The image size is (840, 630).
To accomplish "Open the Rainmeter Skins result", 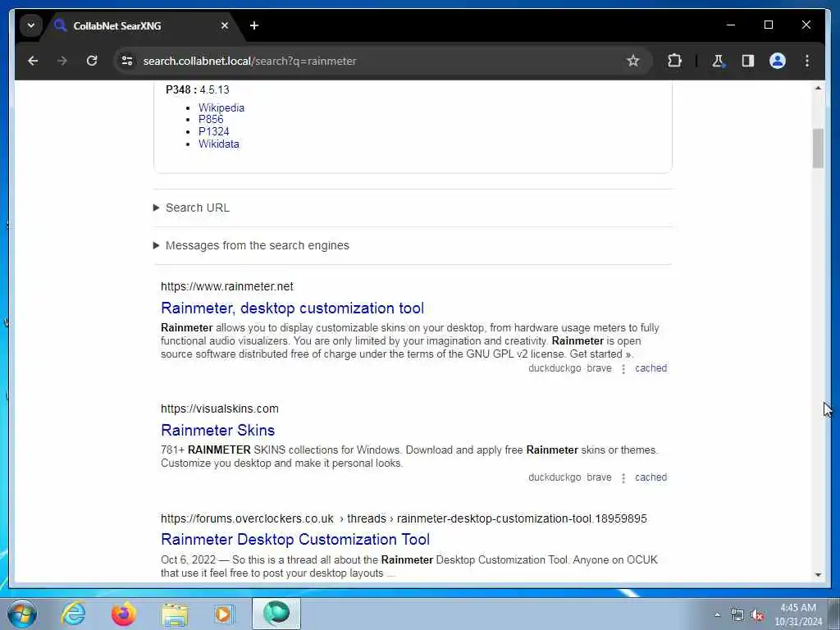I will point(217,430).
